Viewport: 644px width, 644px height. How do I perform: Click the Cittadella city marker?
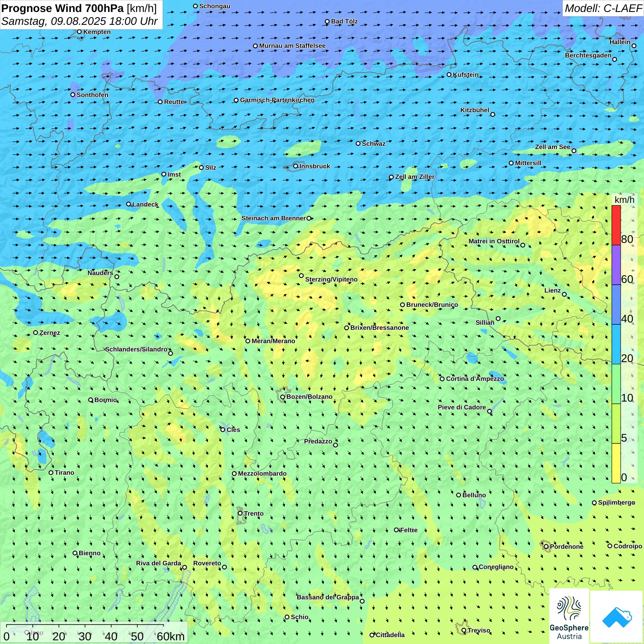tap(372, 635)
